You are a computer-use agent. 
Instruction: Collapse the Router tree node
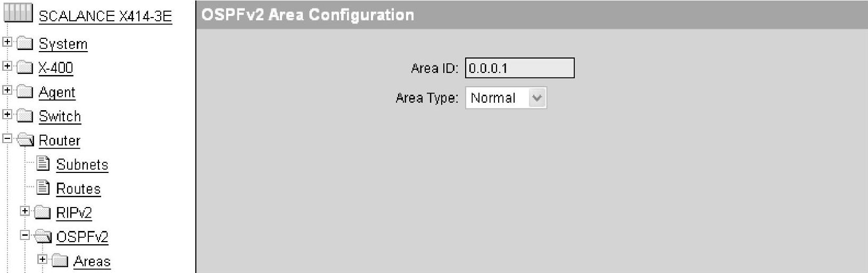7,138
